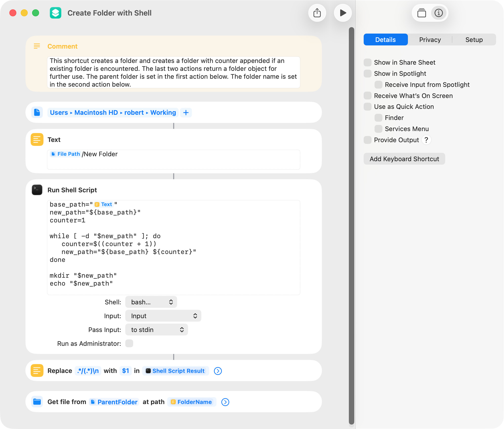
Task: Open Provide Output help question mark
Action: [x=426, y=140]
